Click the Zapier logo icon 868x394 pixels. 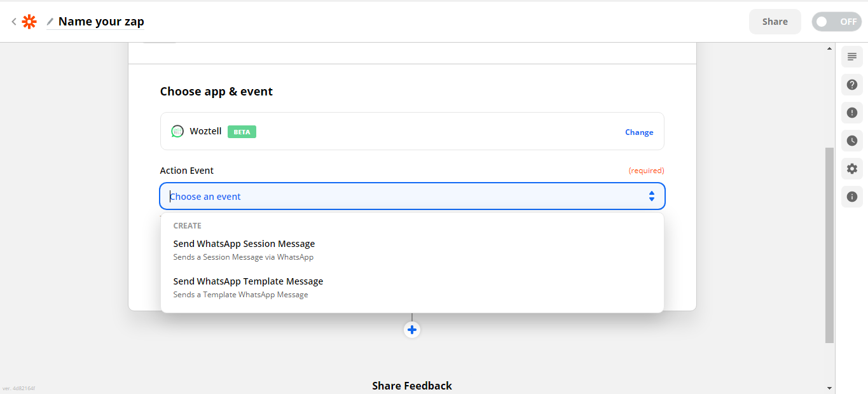tap(29, 22)
